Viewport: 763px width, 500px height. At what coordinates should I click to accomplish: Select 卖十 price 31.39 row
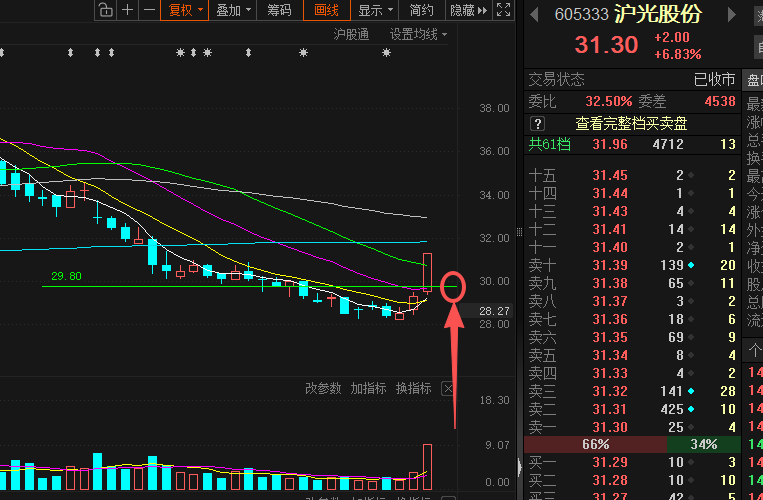tap(632, 265)
